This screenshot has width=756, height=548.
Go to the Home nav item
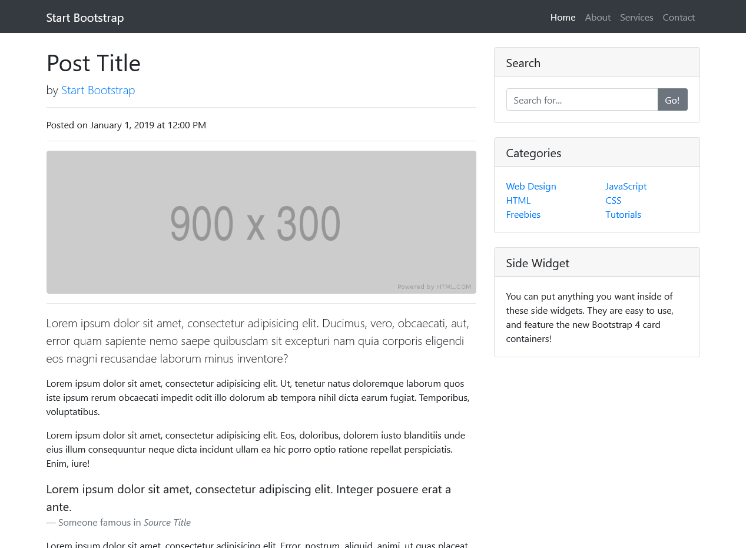[562, 18]
